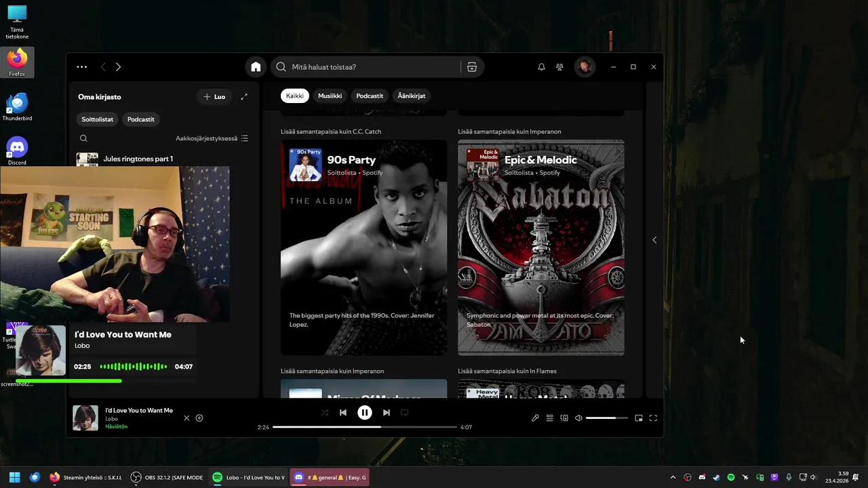This screenshot has width=868, height=488.
Task: Select the Kaikki filter chip
Action: [x=295, y=96]
